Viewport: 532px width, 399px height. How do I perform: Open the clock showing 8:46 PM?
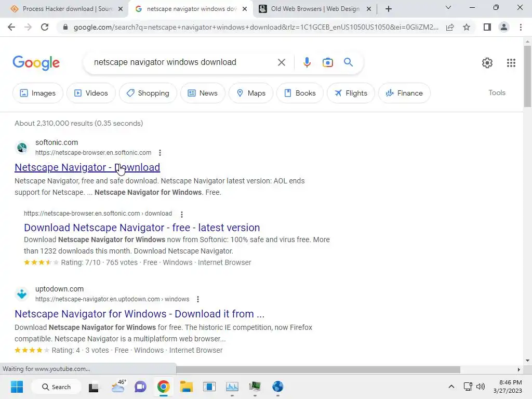(x=508, y=387)
